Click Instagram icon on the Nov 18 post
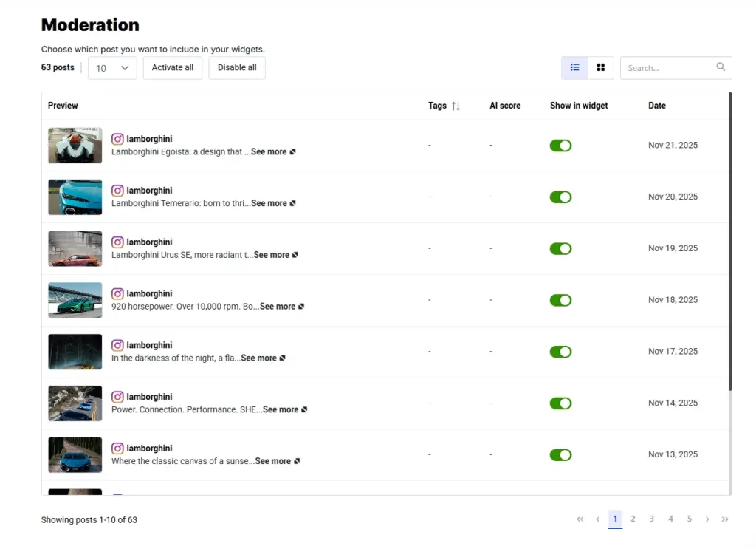This screenshot has height=549, width=756. (x=117, y=293)
